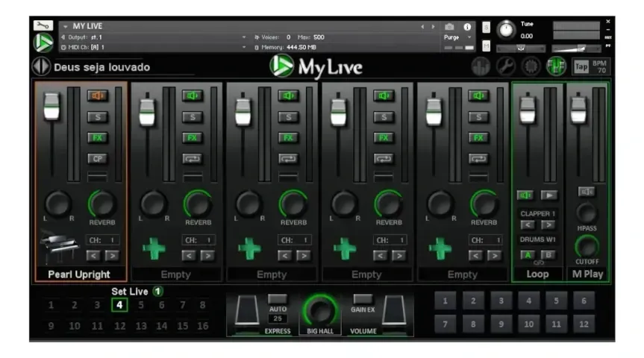
Task: Go to next instrument arrow in header
Action: click(433, 27)
